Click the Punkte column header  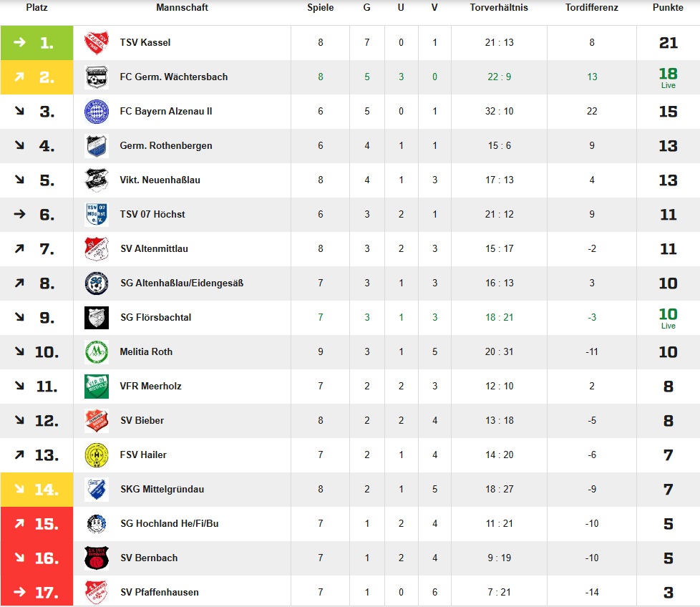(x=668, y=8)
